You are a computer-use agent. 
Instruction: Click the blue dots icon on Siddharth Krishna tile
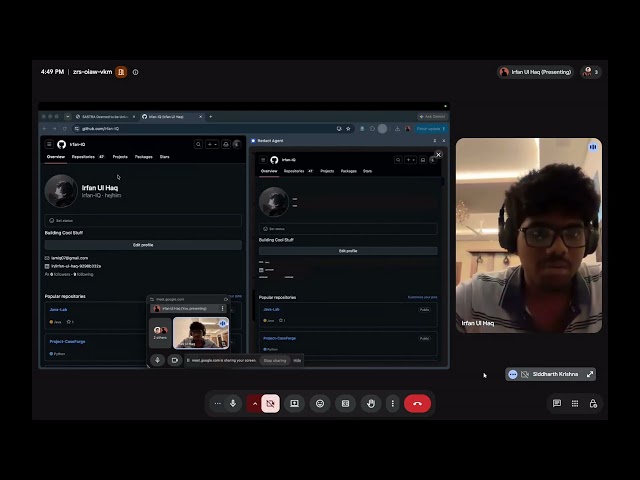[513, 374]
